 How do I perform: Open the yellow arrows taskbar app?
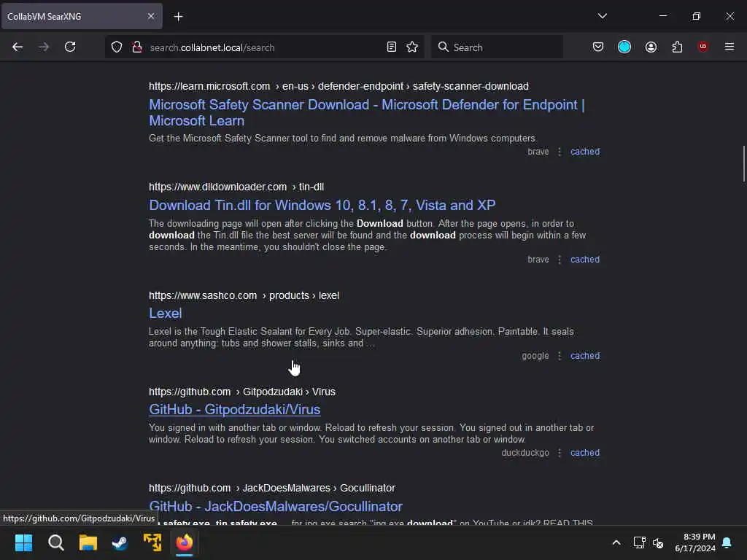coord(152,542)
